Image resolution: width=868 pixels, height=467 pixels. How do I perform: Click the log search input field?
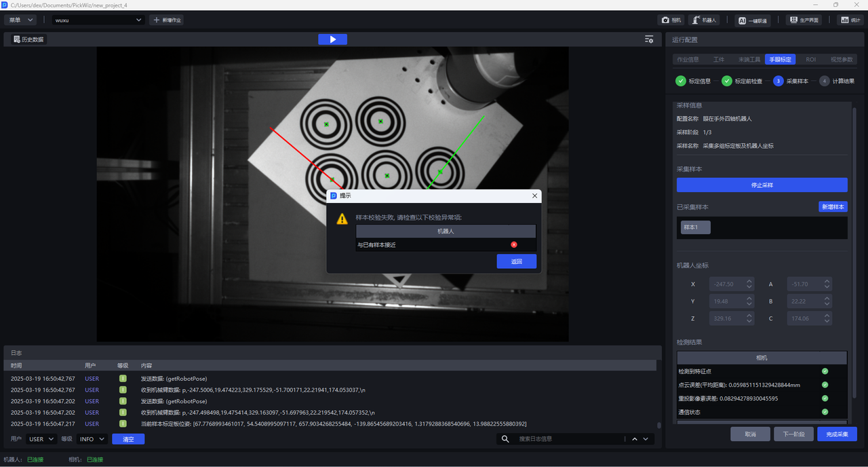(x=568, y=439)
